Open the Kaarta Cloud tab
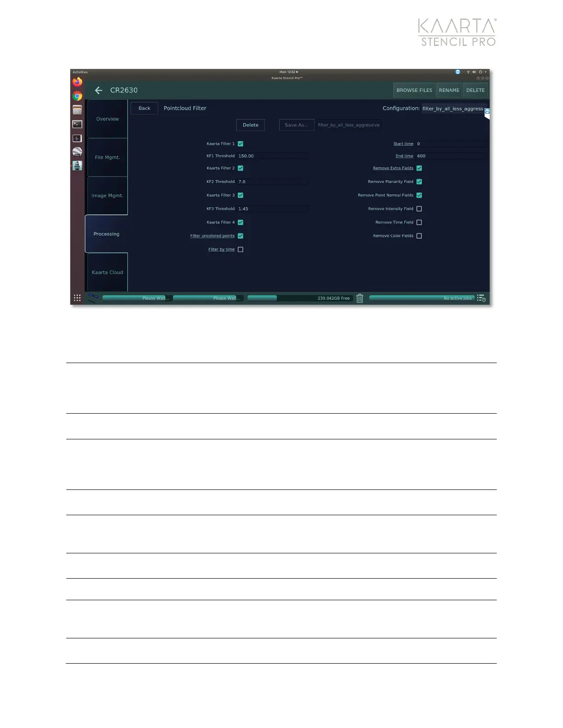563x728 pixels. (108, 273)
